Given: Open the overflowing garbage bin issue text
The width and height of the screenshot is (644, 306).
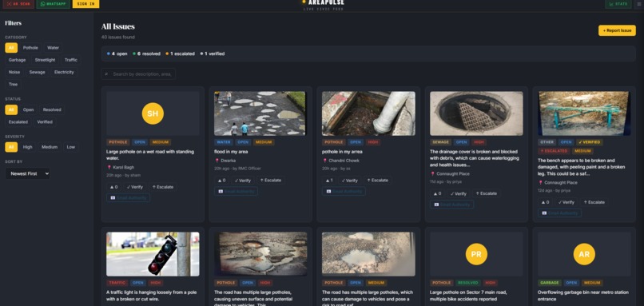Looking at the screenshot, I should point(583,296).
